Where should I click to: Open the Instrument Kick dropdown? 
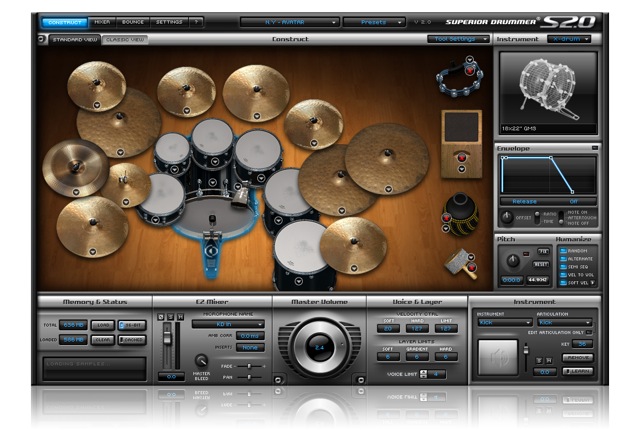[504, 322]
